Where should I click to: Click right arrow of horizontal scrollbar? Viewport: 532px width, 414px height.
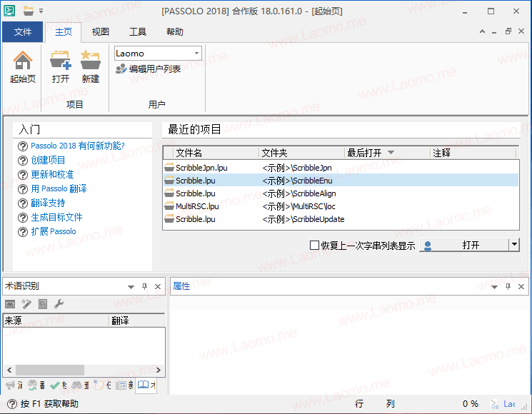click(x=159, y=370)
